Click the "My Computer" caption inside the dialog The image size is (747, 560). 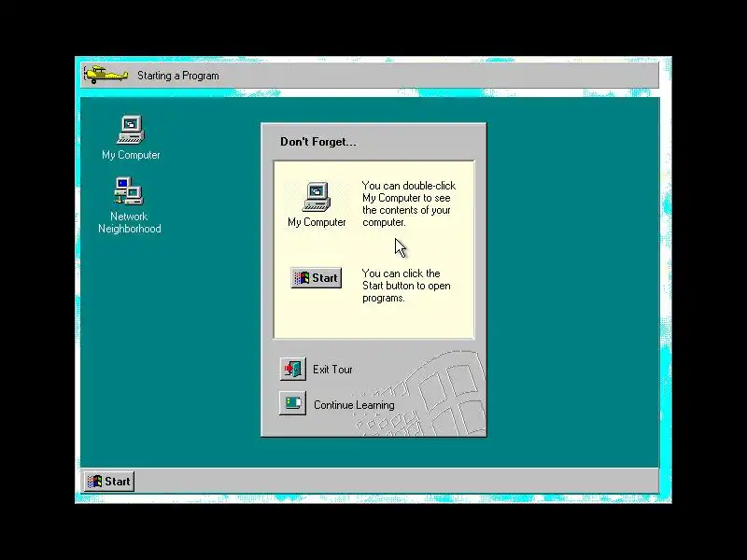[317, 222]
